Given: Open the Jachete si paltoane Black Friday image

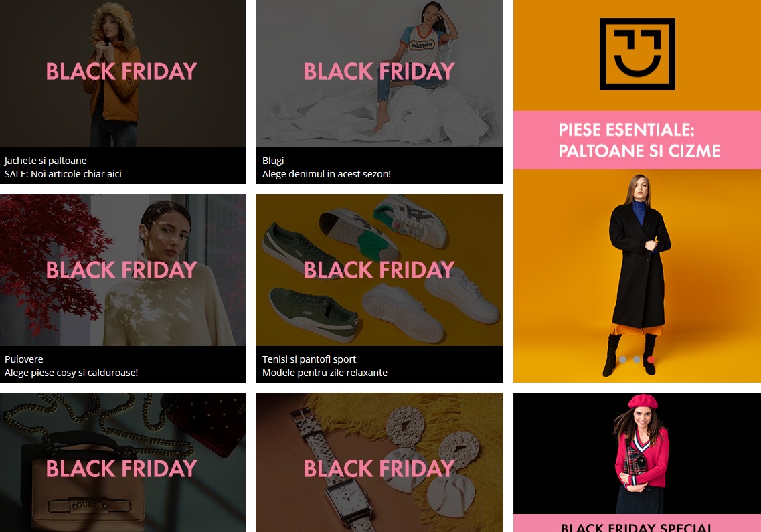Looking at the screenshot, I should pyautogui.click(x=122, y=74).
